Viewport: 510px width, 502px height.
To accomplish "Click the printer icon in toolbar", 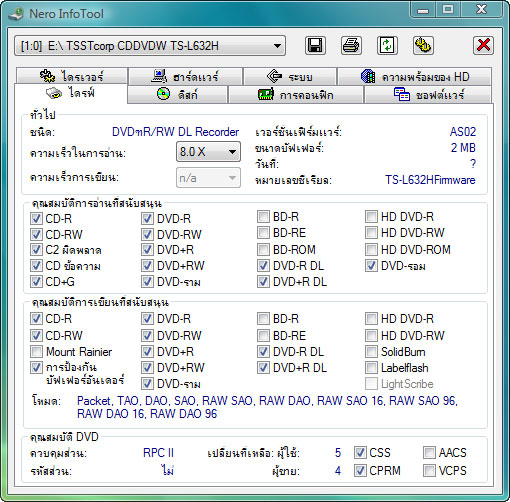I will 351,45.
